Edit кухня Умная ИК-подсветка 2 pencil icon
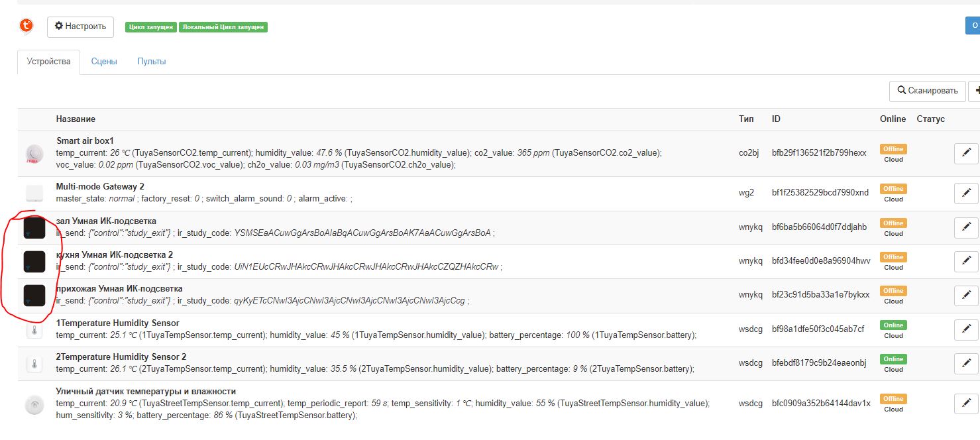 coord(966,262)
